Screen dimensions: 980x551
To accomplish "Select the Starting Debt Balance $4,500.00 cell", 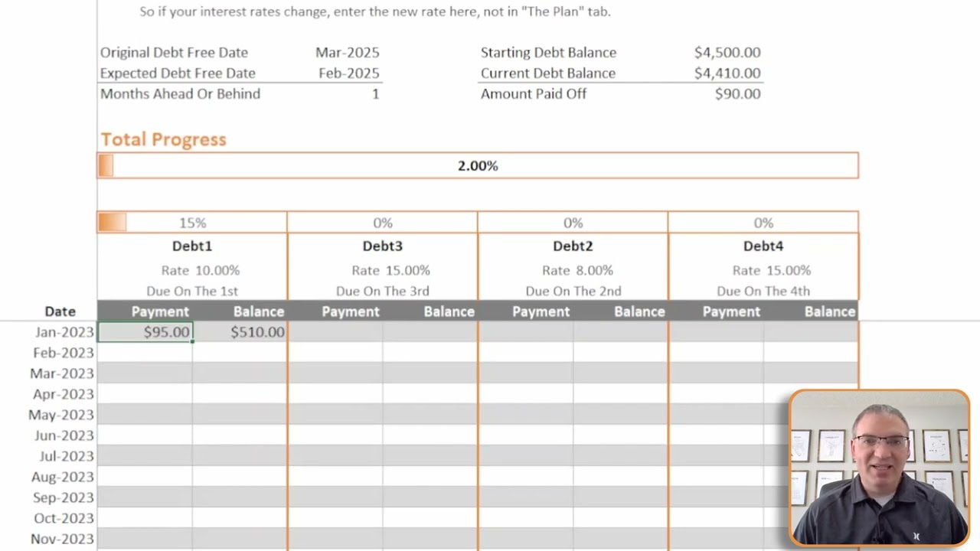I will [727, 53].
